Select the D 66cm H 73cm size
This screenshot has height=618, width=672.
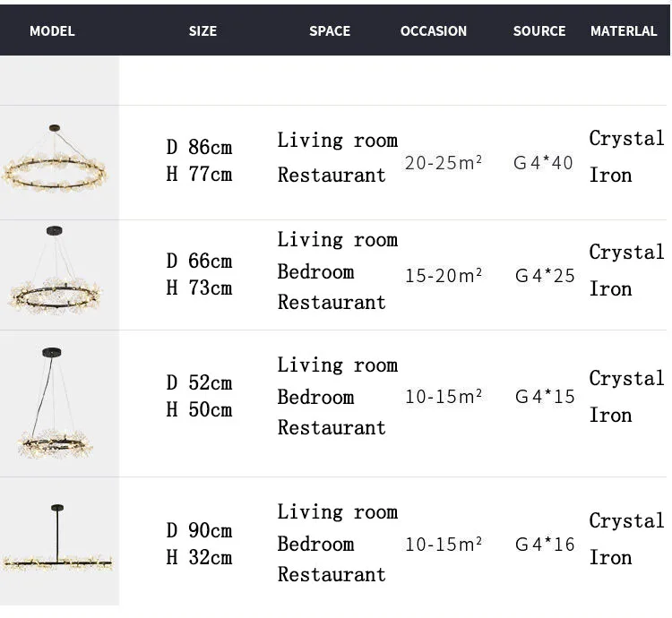(199, 274)
